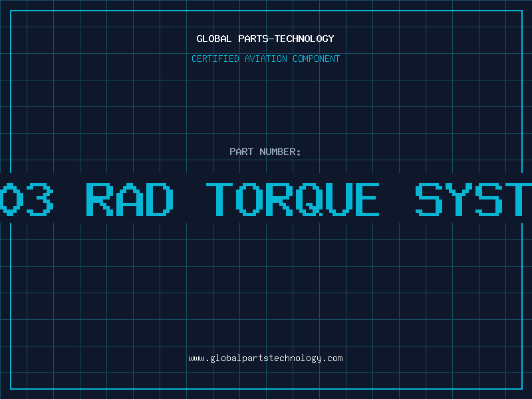Click the 03 digits in the banner
The height and width of the screenshot is (399, 532).
(x=25, y=199)
